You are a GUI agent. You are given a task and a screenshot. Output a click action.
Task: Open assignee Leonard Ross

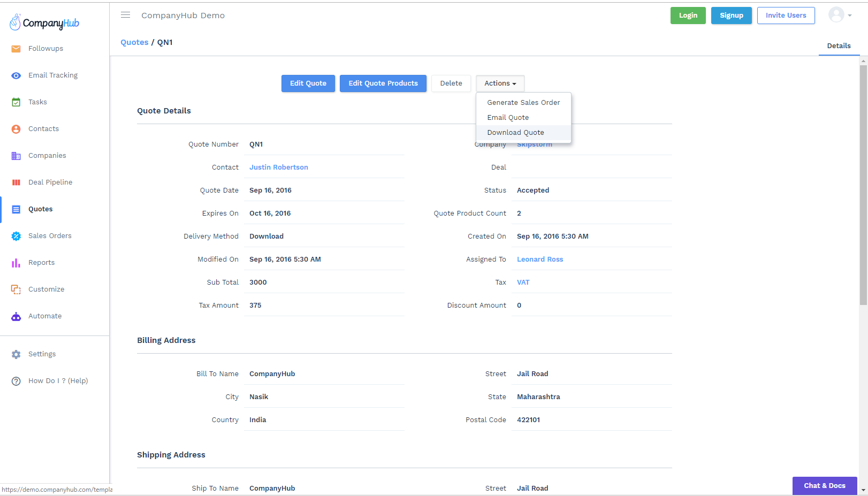click(x=540, y=260)
